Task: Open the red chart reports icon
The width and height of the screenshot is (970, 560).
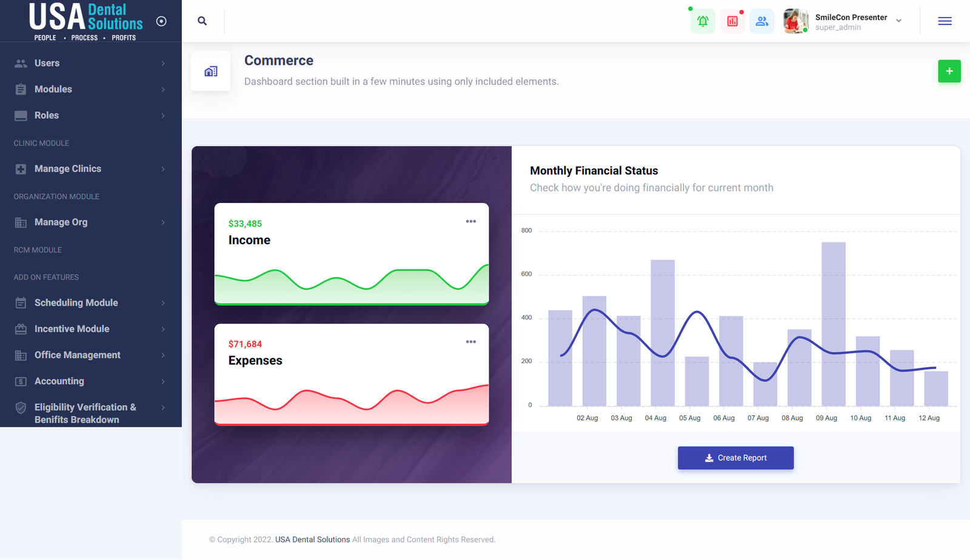Action: coord(732,21)
